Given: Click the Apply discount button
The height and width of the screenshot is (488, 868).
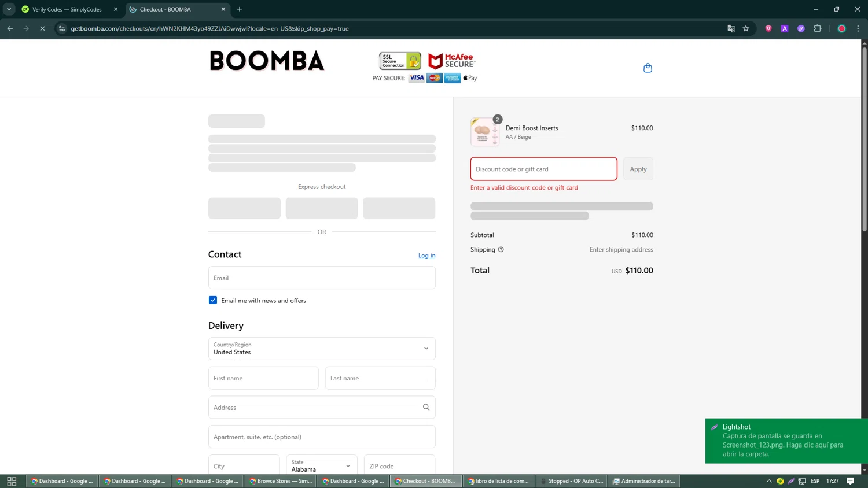Looking at the screenshot, I should click(638, 169).
